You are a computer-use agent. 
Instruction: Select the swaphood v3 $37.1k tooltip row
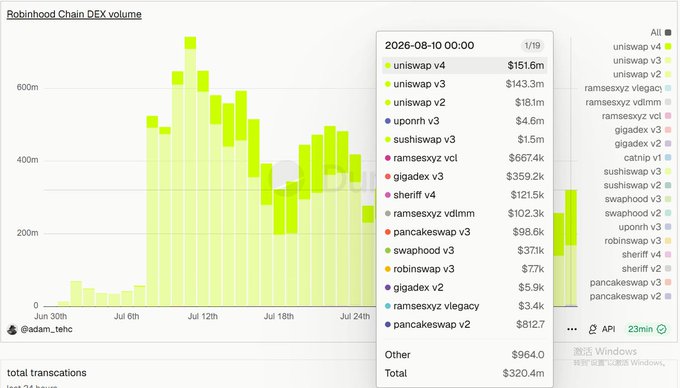(x=464, y=251)
